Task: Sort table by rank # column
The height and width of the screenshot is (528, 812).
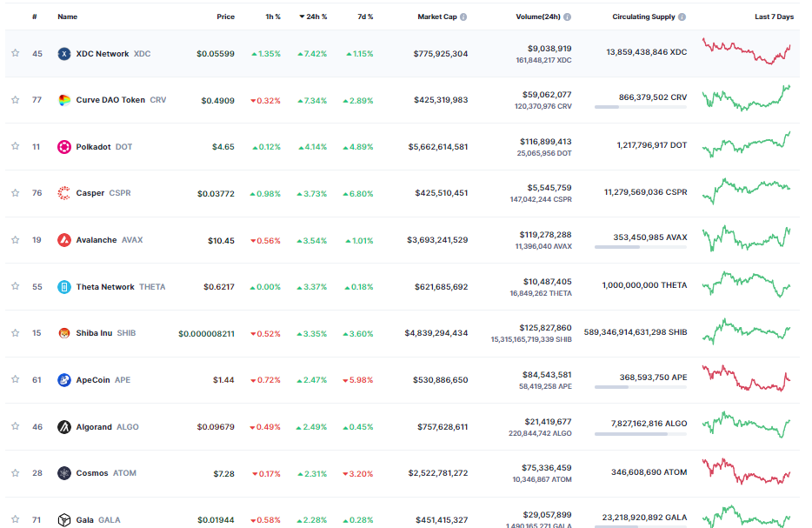Action: 35,17
